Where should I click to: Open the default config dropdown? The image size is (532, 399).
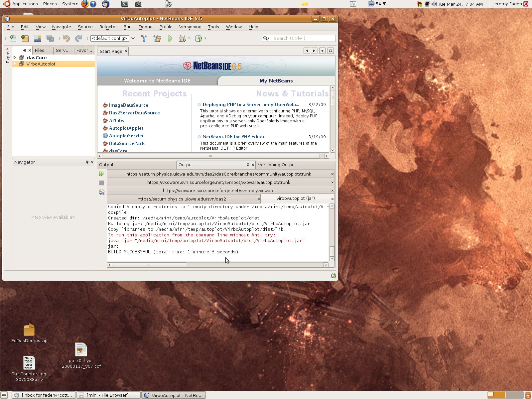coord(133,38)
